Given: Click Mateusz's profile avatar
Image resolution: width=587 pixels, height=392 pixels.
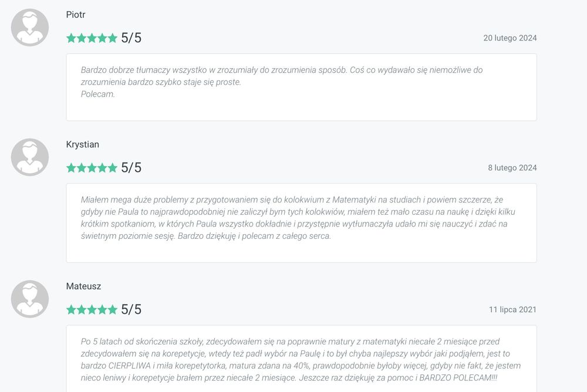Looking at the screenshot, I should coord(30,299).
